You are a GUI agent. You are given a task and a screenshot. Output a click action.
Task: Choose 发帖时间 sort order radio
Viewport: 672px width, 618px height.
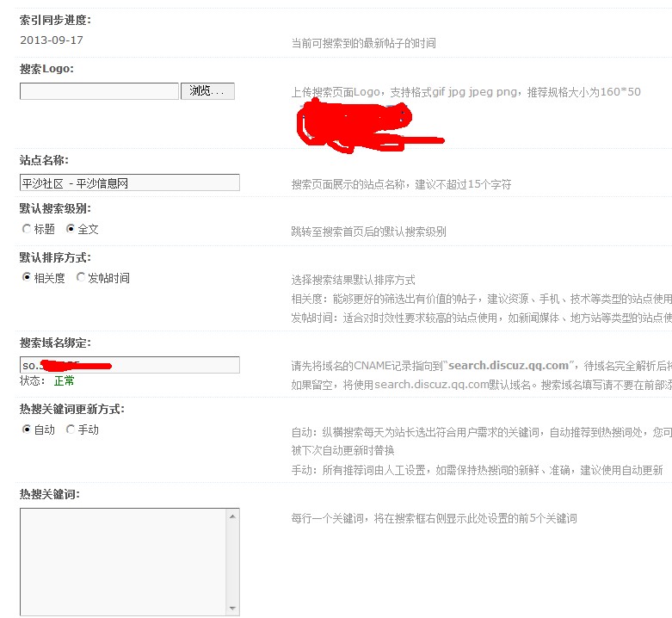click(80, 277)
